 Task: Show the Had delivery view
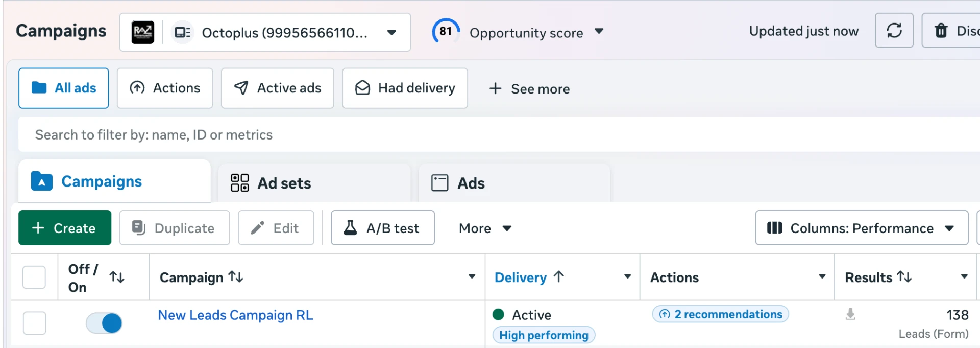point(405,88)
